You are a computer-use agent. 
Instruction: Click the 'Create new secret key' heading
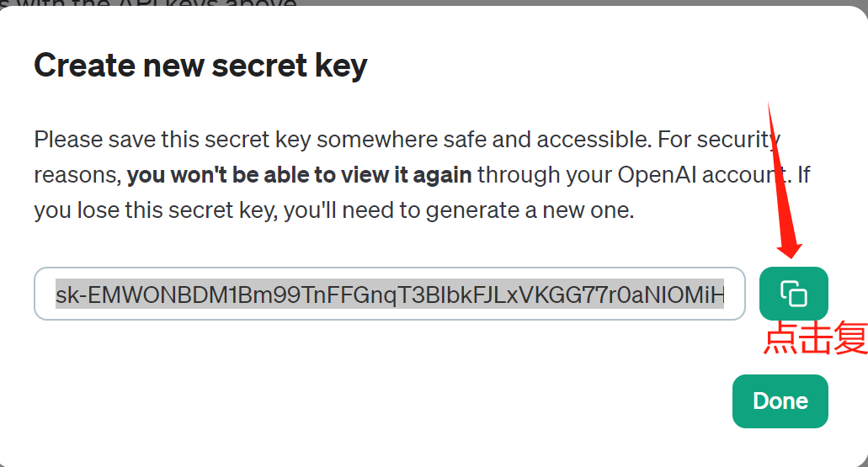point(200,65)
